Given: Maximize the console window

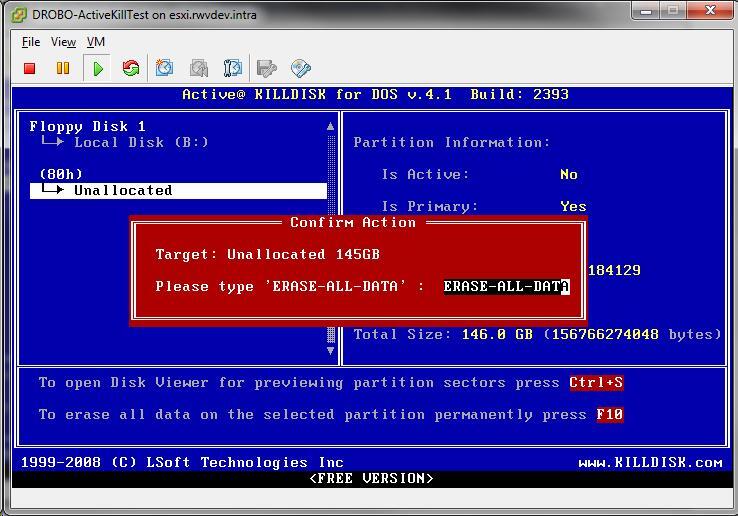Looking at the screenshot, I should click(x=673, y=11).
